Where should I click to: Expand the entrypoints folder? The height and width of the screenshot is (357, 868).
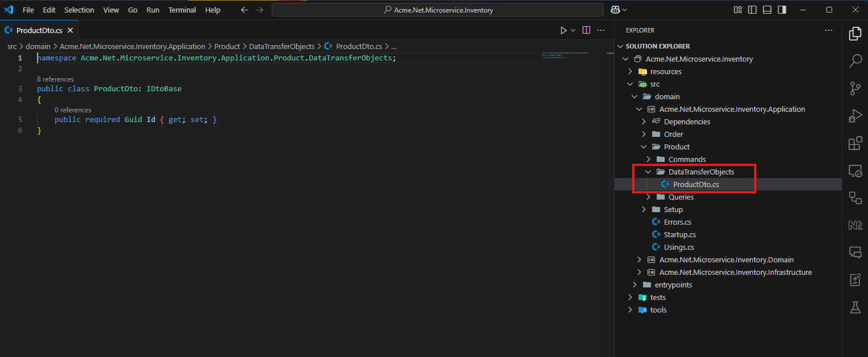click(634, 285)
